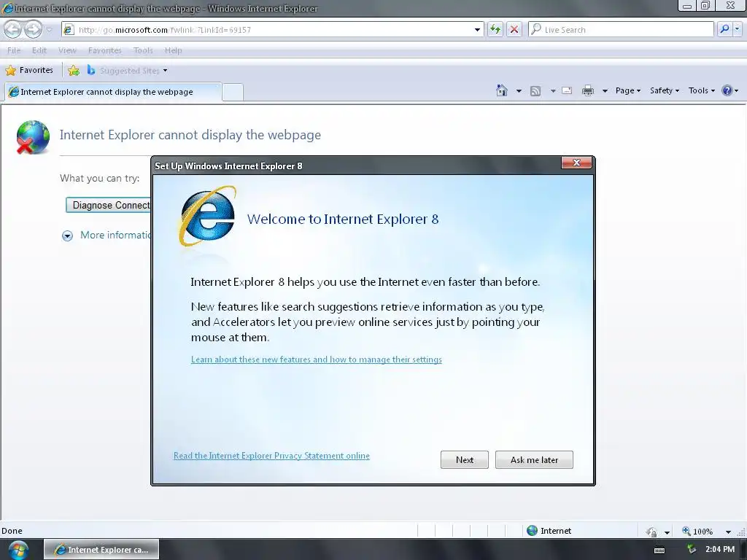The image size is (747, 560).
Task: Click the 'Welcome to Internet Explorer 8' heading
Action: coord(343,219)
